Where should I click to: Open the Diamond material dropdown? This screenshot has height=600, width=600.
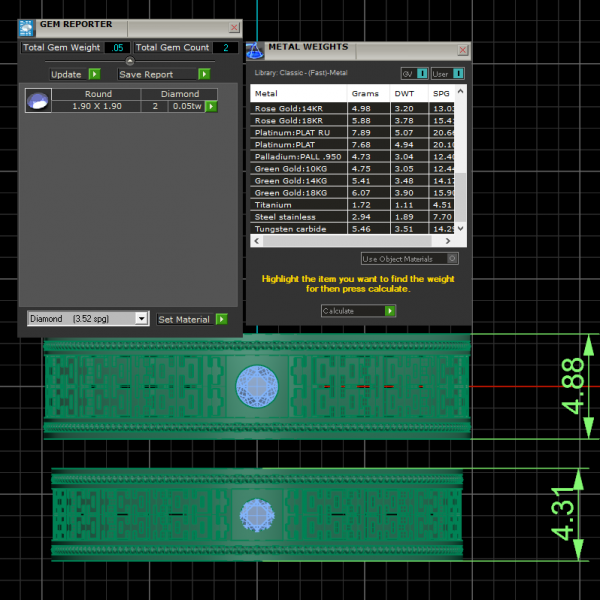pos(141,319)
